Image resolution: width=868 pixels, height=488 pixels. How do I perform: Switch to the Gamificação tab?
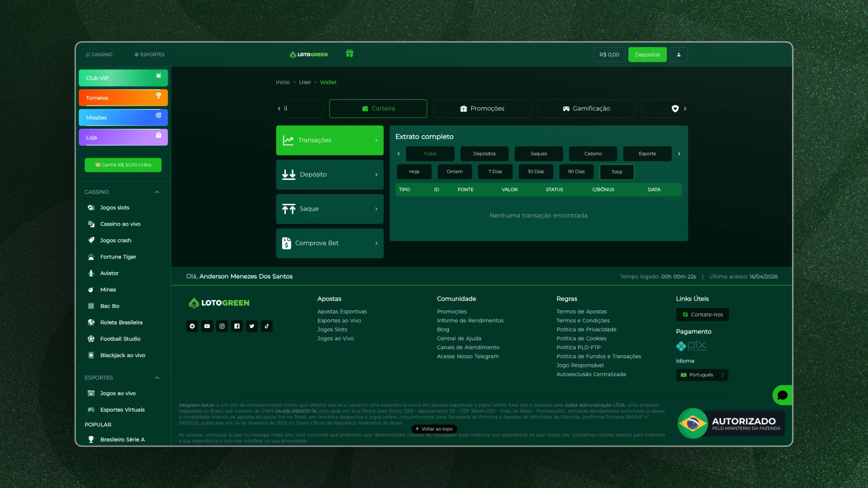586,108
